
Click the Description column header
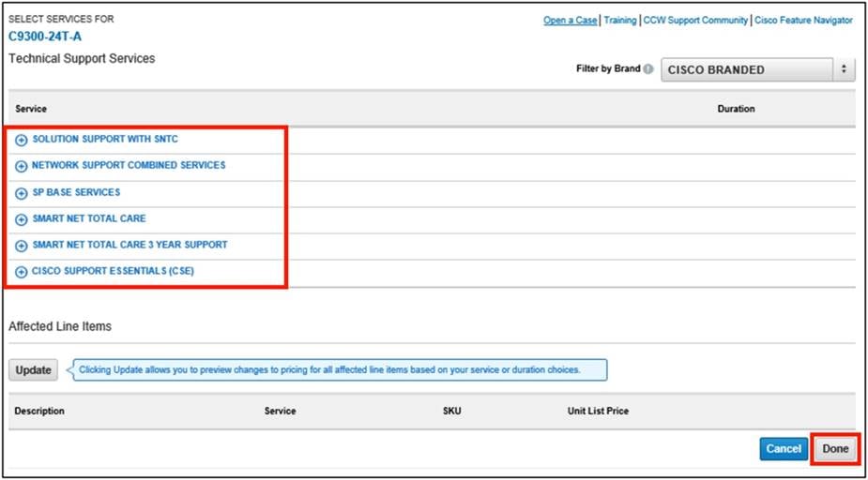pos(39,411)
